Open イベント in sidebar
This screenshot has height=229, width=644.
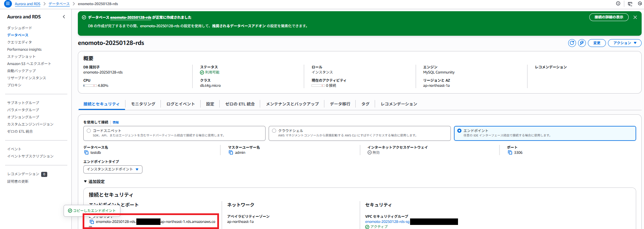[x=14, y=149]
